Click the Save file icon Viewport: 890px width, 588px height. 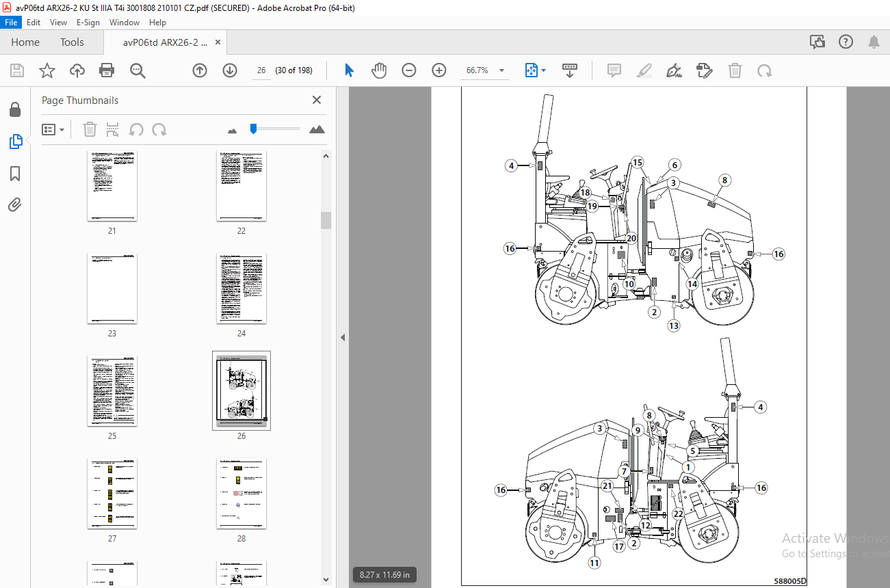coord(17,70)
